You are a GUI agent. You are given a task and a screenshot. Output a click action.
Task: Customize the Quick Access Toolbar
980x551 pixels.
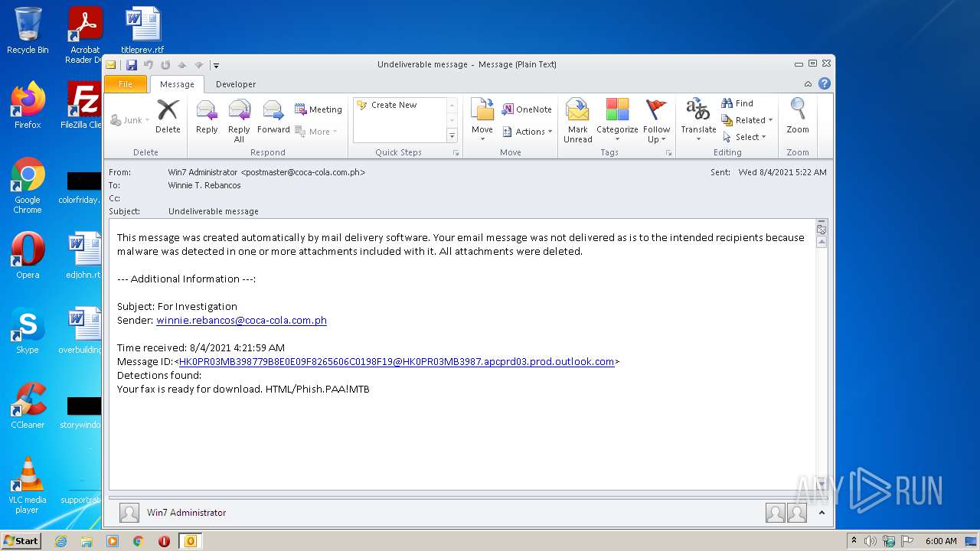pos(217,65)
